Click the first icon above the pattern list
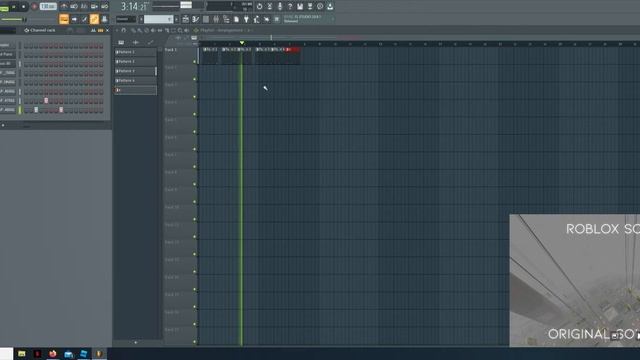 (x=121, y=42)
